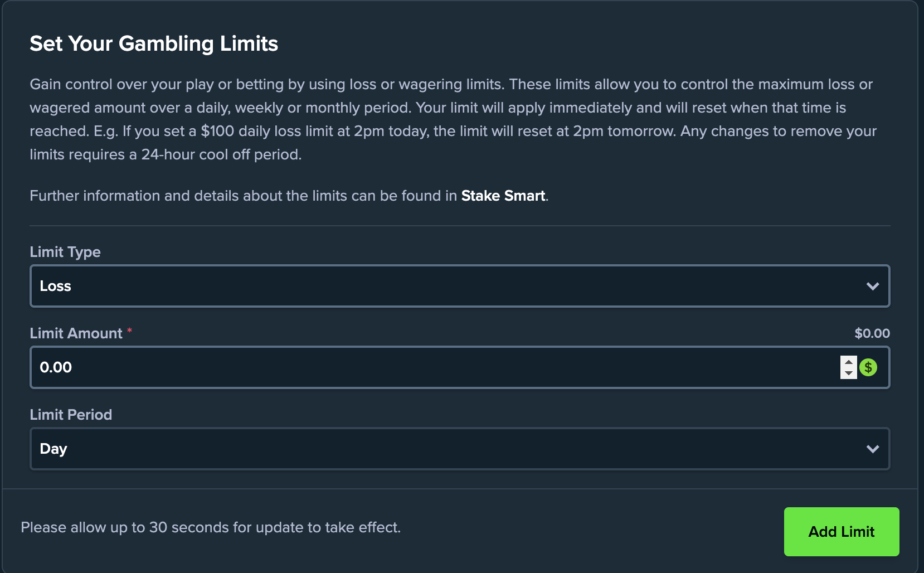This screenshot has width=924, height=573.
Task: Click the spinner control inside the amount field
Action: point(848,367)
